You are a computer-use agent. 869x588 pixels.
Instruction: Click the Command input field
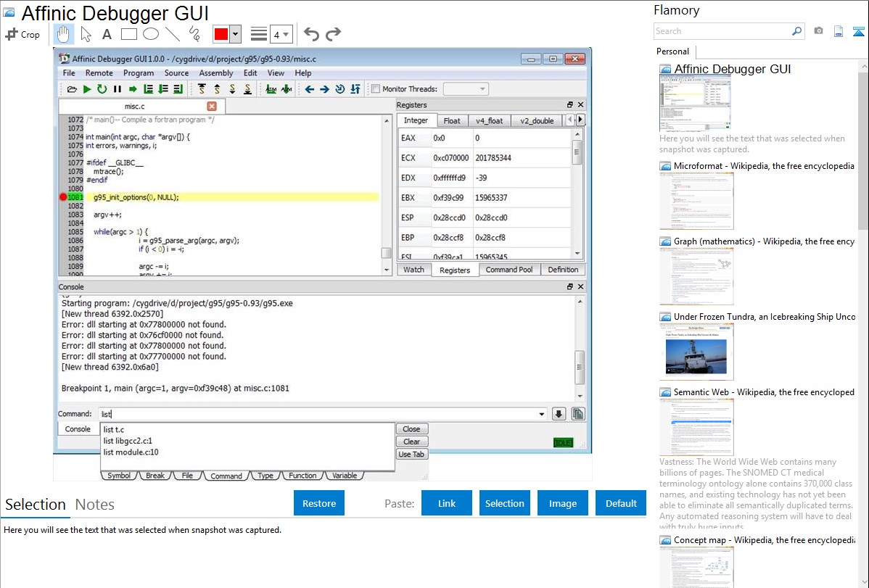(323, 414)
